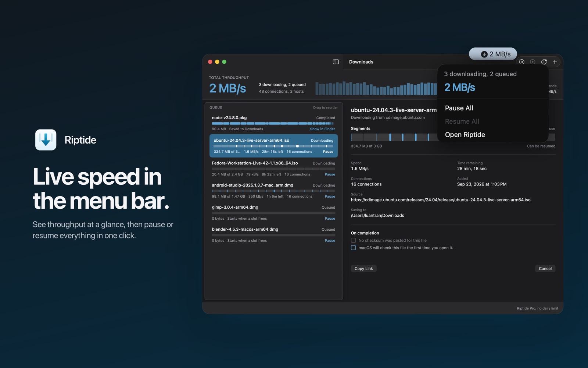Click the 48 connections, 3 hosts text

point(281,92)
